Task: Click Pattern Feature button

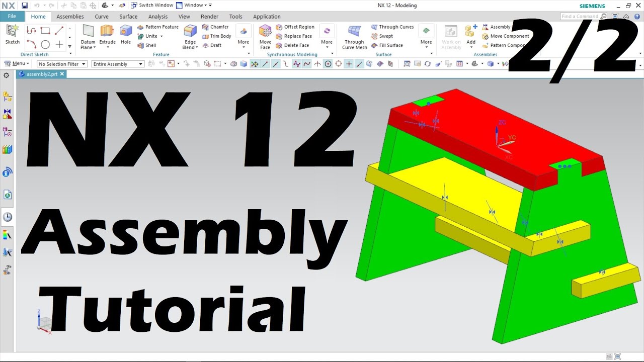Action: pyautogui.click(x=157, y=27)
